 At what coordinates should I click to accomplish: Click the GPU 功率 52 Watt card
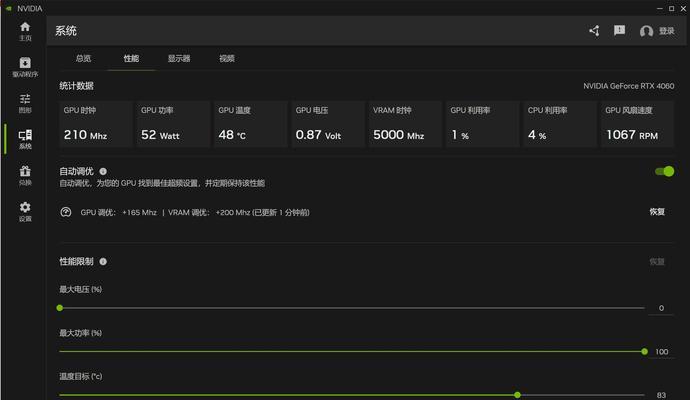[x=173, y=124]
